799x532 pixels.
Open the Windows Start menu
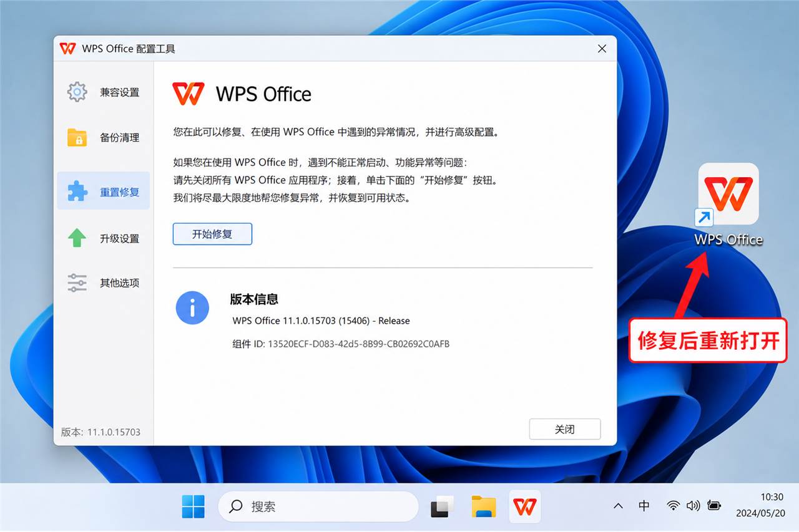pos(193,506)
